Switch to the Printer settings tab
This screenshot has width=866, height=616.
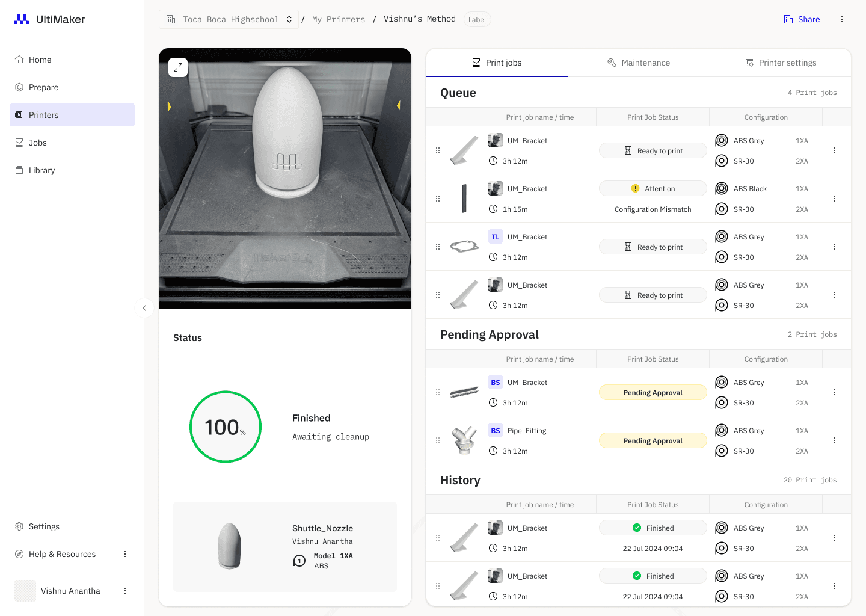[781, 63]
